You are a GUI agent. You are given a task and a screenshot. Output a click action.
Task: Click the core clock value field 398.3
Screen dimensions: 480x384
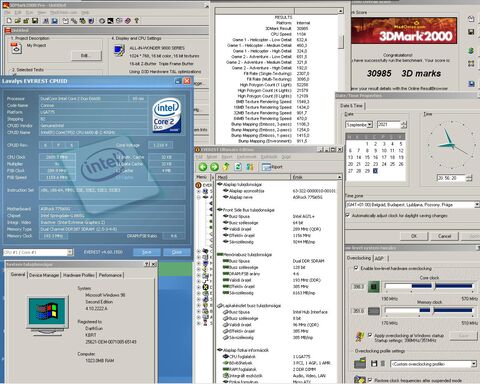358,287
